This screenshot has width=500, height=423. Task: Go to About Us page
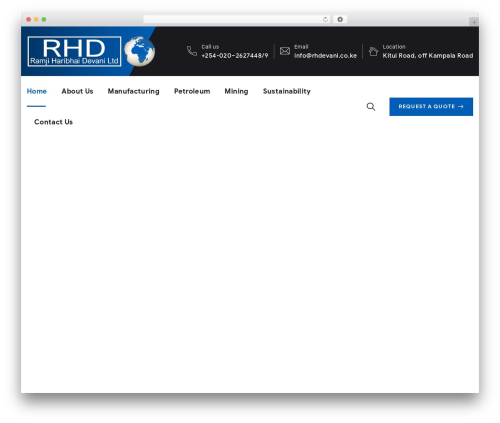pyautogui.click(x=77, y=91)
